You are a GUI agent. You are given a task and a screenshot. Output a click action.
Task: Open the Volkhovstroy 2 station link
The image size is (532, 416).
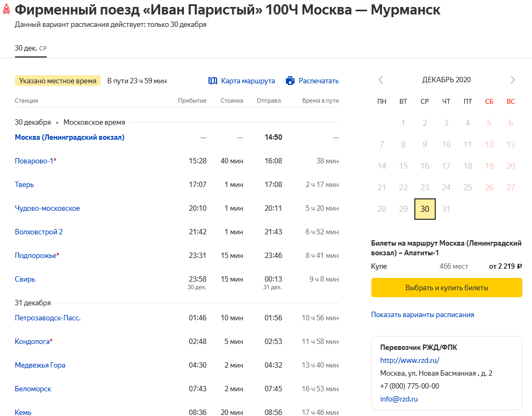click(x=39, y=232)
